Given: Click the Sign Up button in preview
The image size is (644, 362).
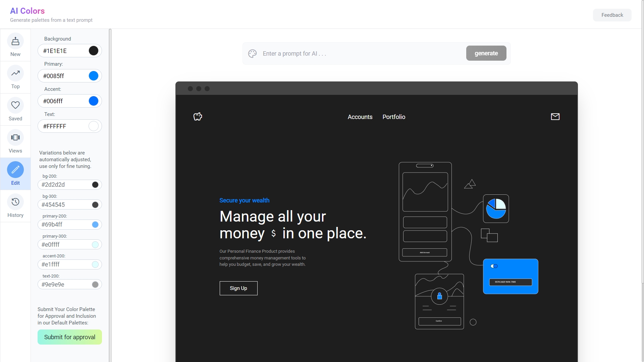Looking at the screenshot, I should 238,288.
